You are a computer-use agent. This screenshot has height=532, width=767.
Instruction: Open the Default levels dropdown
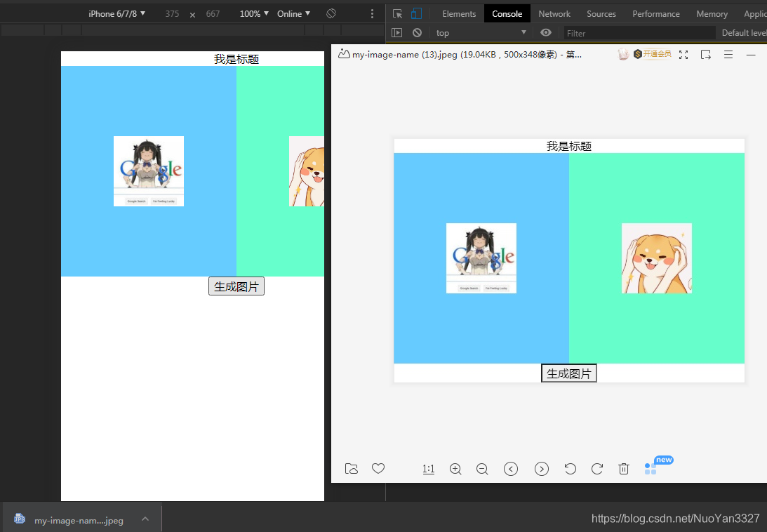point(744,33)
